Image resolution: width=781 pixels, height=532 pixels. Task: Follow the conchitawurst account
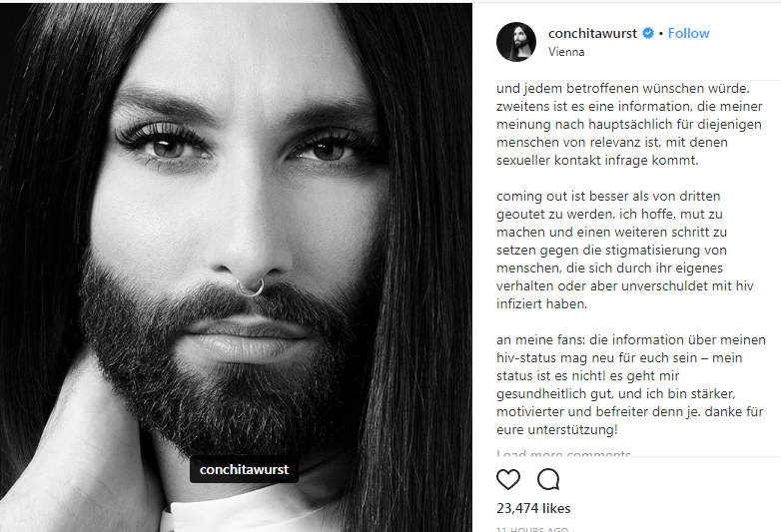click(x=688, y=33)
